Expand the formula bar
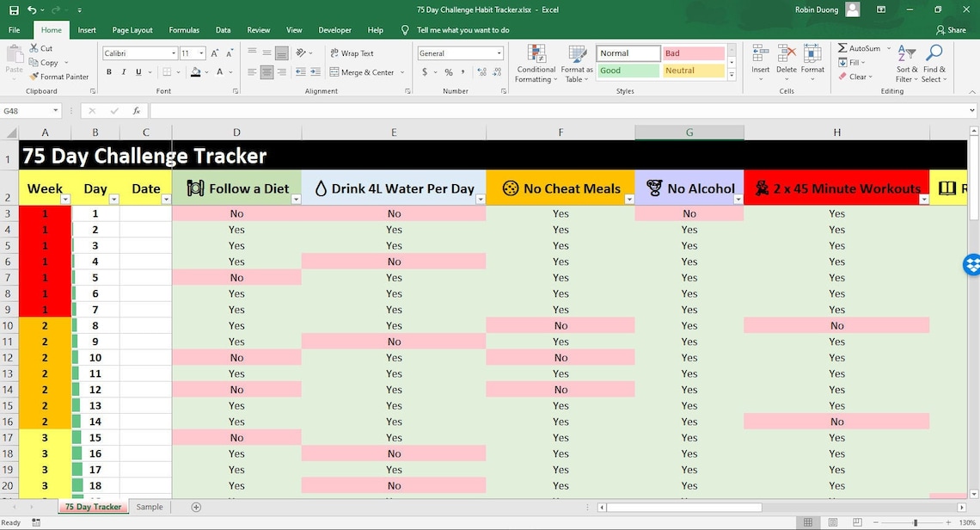980x530 pixels. [x=972, y=111]
